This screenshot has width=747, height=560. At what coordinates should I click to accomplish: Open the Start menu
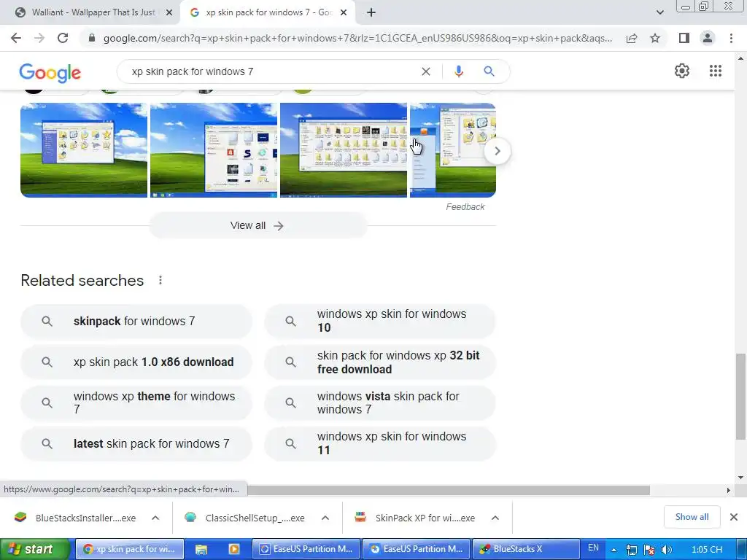(34, 549)
